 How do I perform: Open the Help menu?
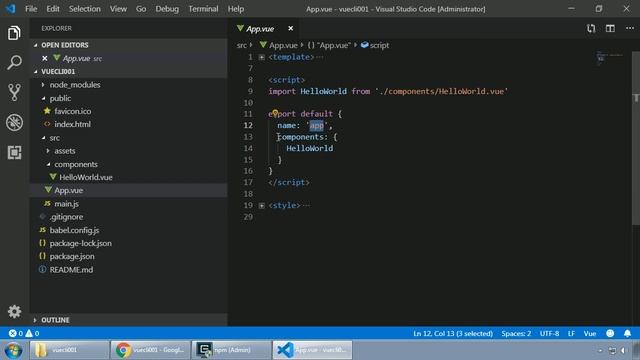coord(236,9)
